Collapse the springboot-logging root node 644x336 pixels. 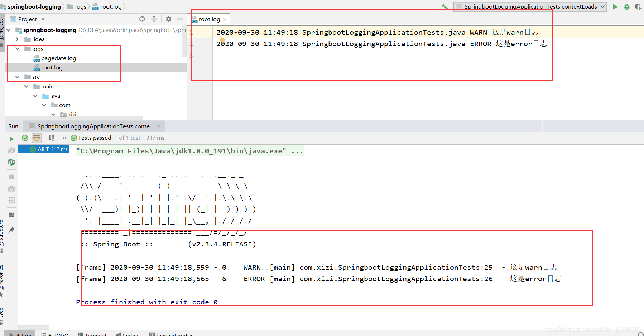tap(9, 30)
